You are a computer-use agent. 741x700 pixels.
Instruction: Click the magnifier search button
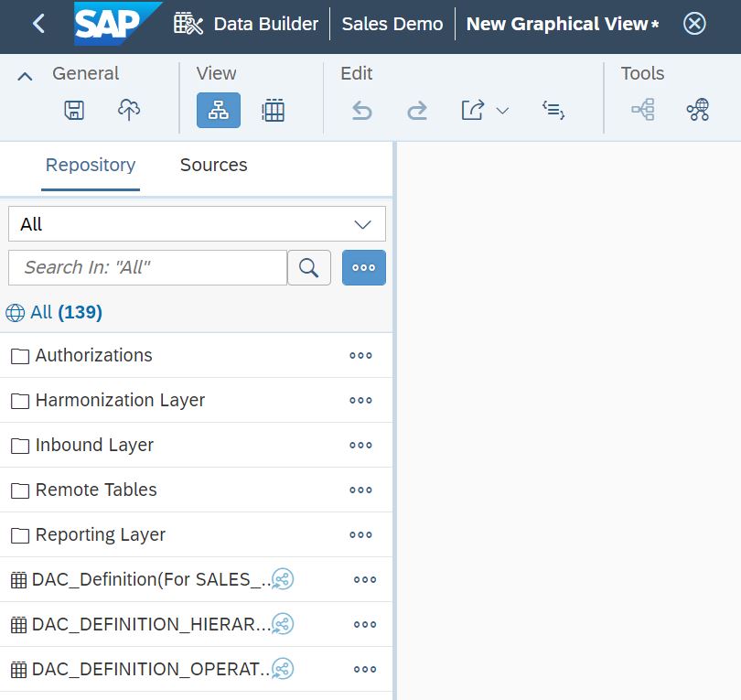click(309, 267)
